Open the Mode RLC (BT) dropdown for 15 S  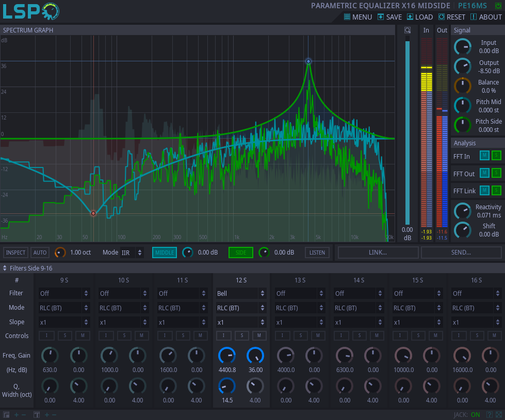(x=417, y=308)
